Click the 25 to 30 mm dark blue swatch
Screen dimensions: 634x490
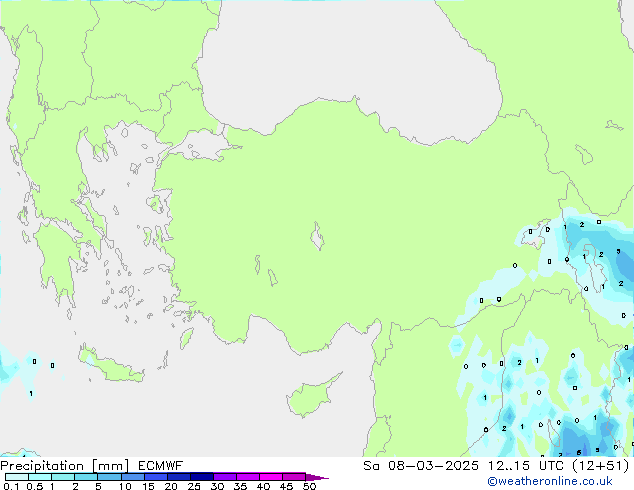[x=202, y=477]
